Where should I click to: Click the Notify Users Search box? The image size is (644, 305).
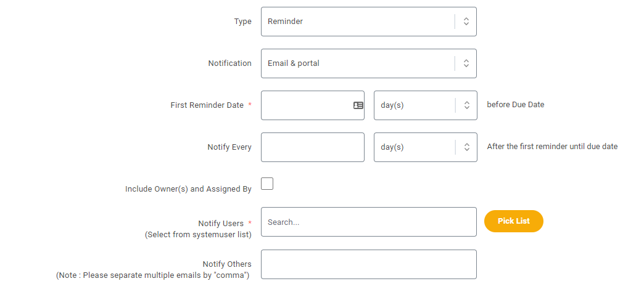[x=369, y=222]
